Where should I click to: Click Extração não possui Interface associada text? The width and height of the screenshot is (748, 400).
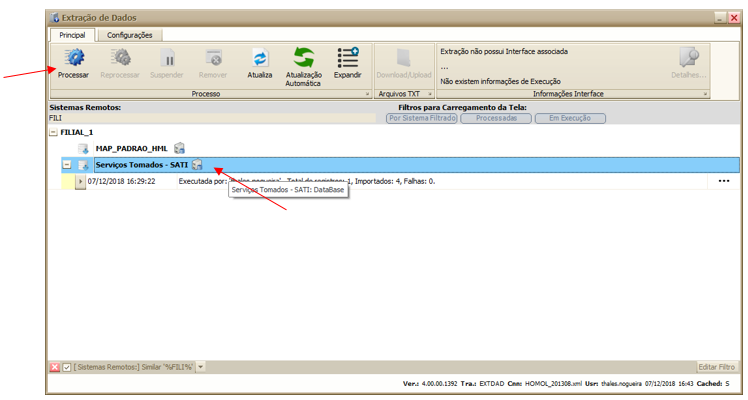pyautogui.click(x=504, y=51)
